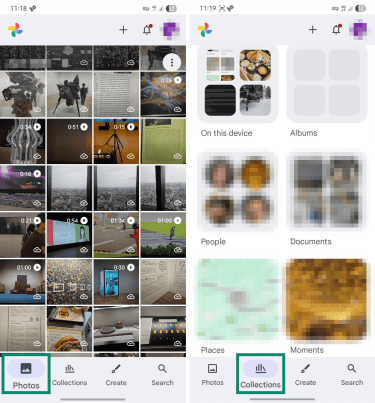Play the 01:00 video on green grass
Screen dimensions: 375x403
(x=163, y=235)
